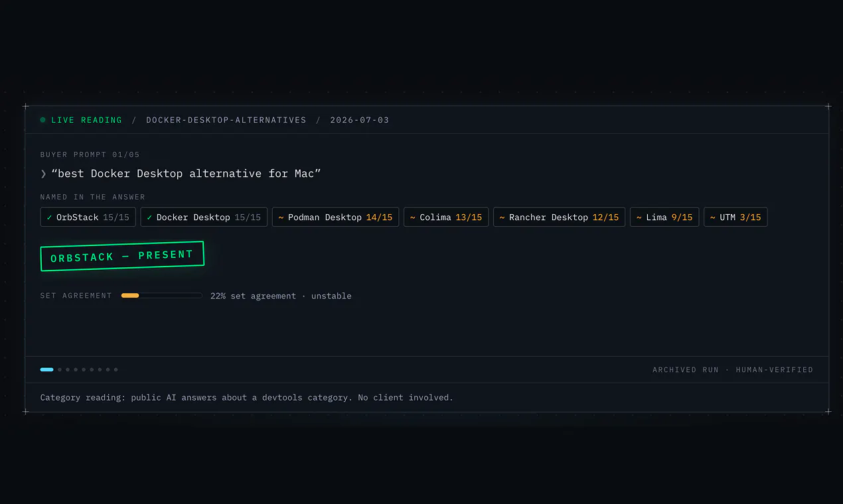Click ARCHIVED RUN · HUMAN-VERIFIED text
This screenshot has height=504, width=843.
pyautogui.click(x=733, y=369)
